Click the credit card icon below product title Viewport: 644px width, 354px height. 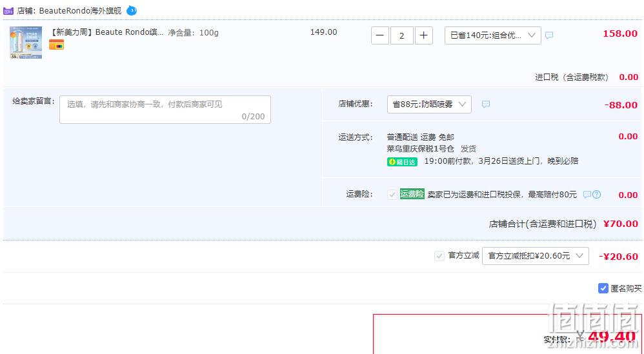pyautogui.click(x=56, y=44)
